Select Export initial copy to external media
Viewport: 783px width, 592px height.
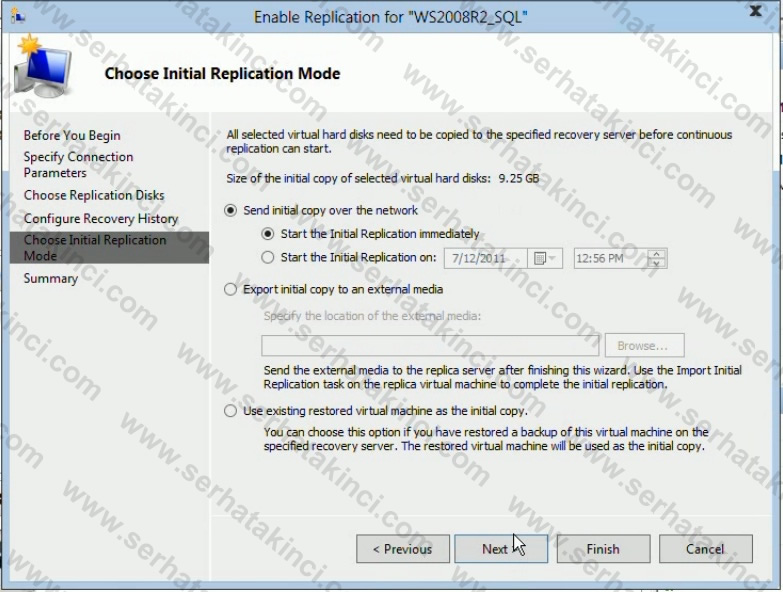pos(230,290)
